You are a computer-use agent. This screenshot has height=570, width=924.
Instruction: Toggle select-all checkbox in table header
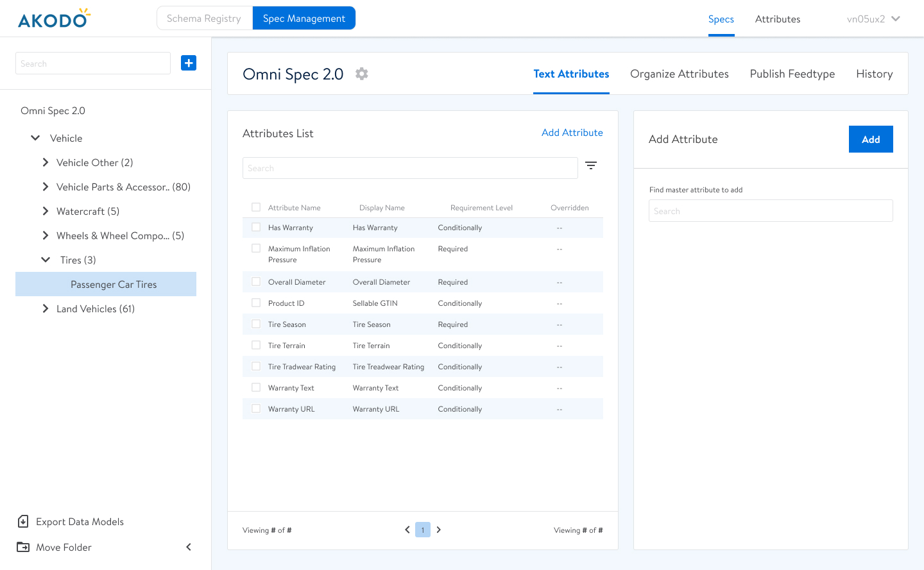coord(256,207)
